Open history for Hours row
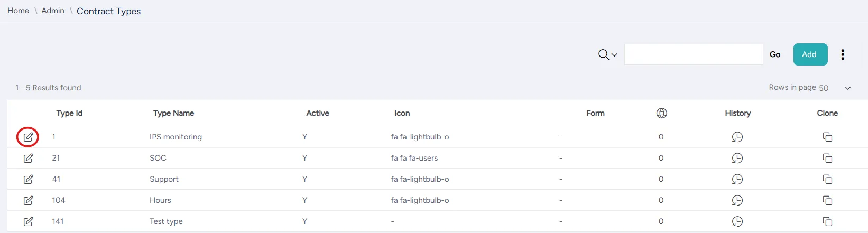This screenshot has width=868, height=233. (737, 200)
